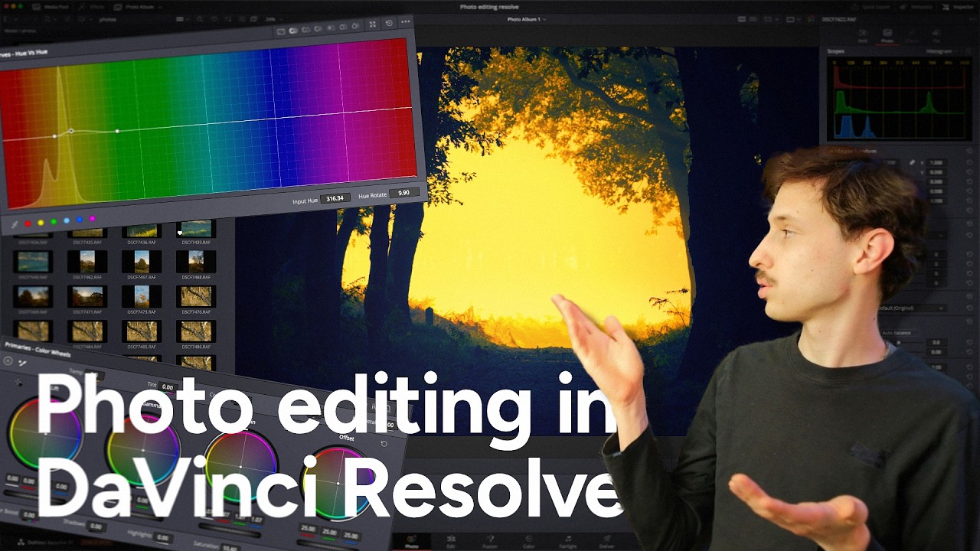
Task: Switch to the Photo tab in Inspector
Action: coord(887,36)
